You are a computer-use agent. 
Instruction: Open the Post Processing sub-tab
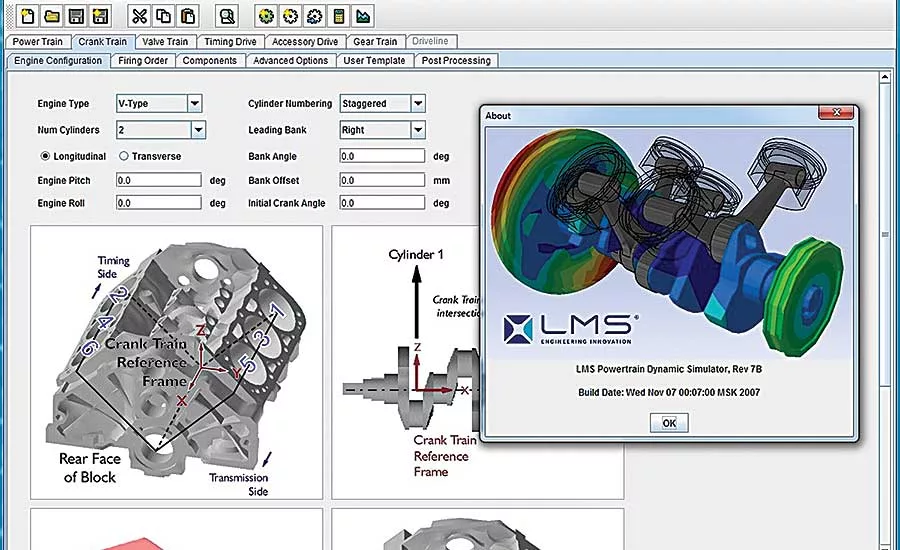pyautogui.click(x=456, y=60)
